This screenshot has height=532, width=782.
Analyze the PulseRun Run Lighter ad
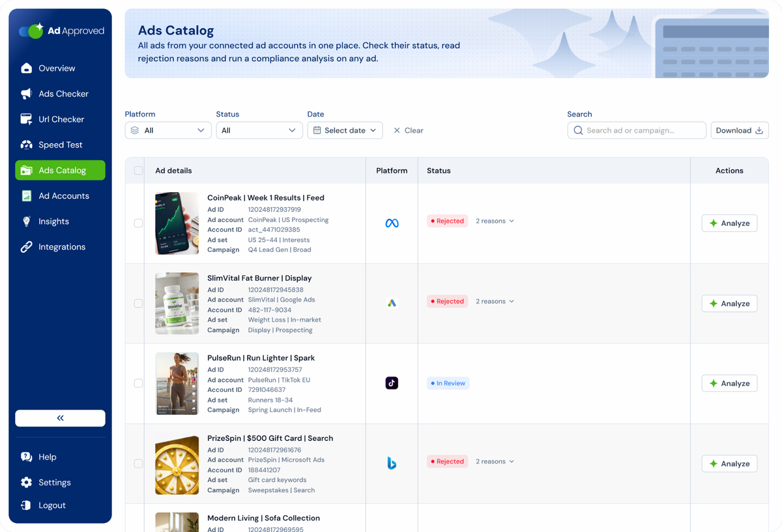point(729,384)
